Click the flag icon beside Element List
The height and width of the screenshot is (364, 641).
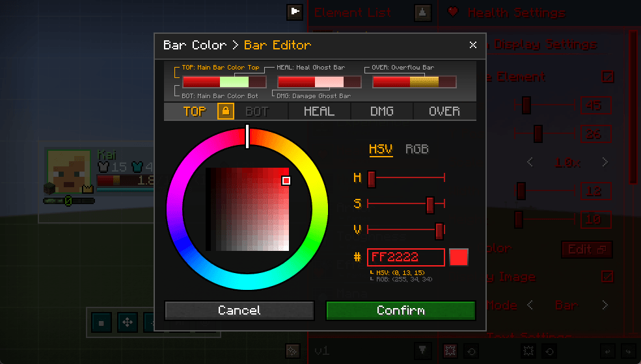294,12
